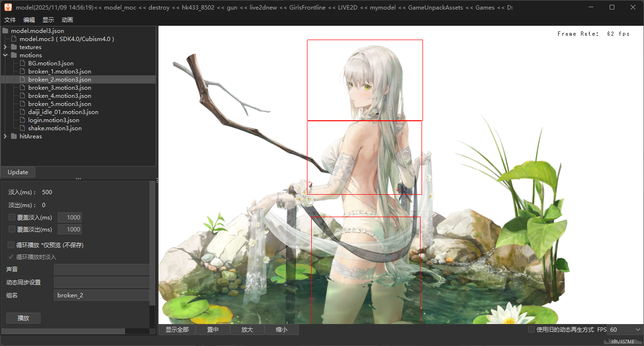The height and width of the screenshot is (346, 644).
Task: Click the 覆盖淡出 milliseconds value field
Action: tap(70, 229)
